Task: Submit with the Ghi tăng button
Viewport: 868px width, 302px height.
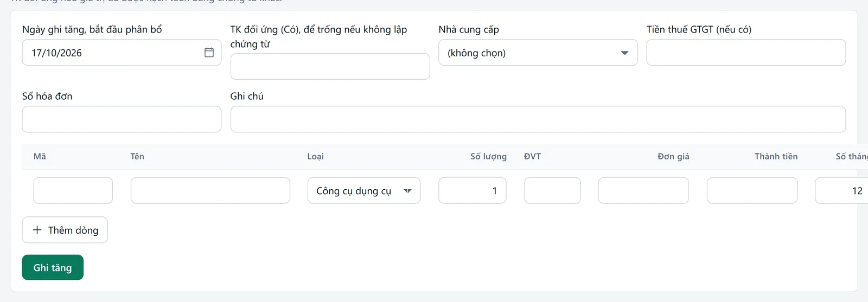Action: 53,267
